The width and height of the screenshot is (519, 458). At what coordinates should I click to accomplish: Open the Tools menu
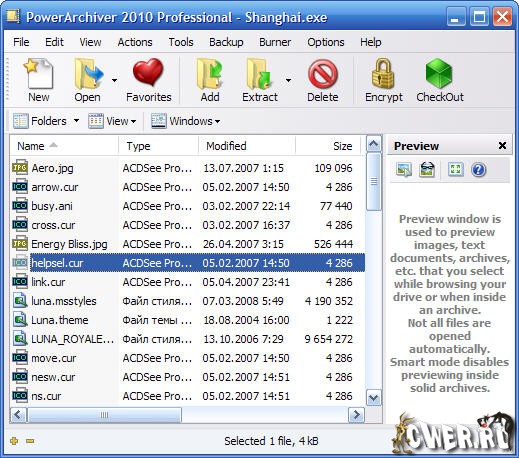(181, 42)
